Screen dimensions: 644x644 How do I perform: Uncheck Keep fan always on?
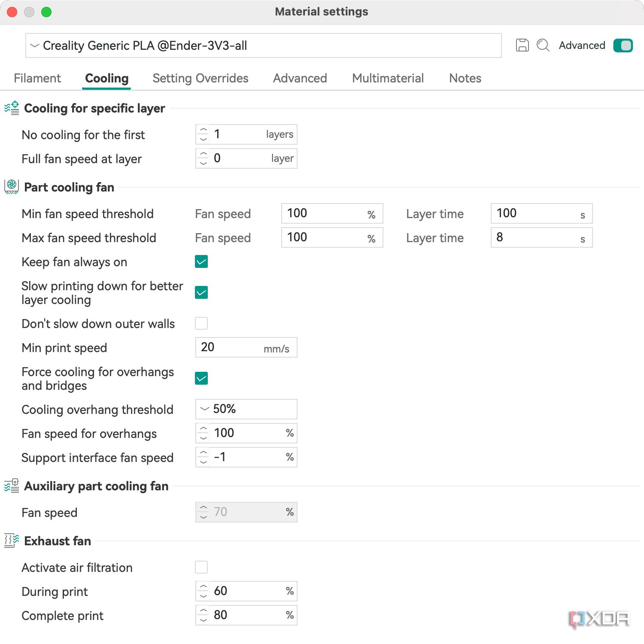coord(201,261)
